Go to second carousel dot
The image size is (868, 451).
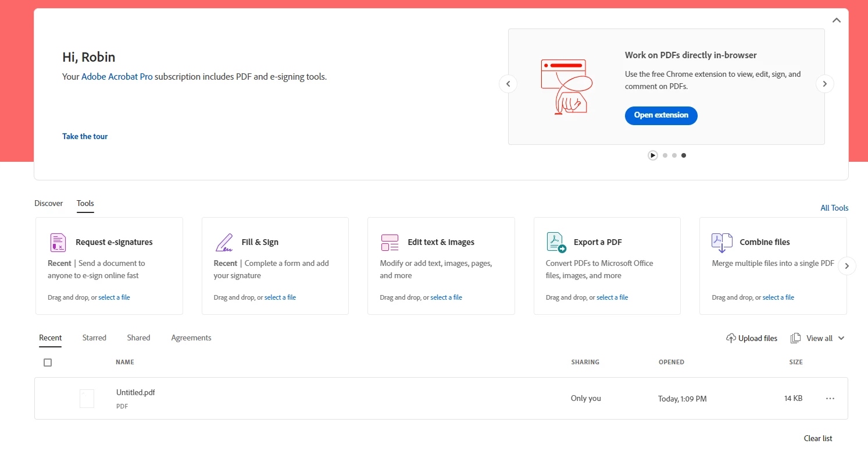(x=674, y=155)
